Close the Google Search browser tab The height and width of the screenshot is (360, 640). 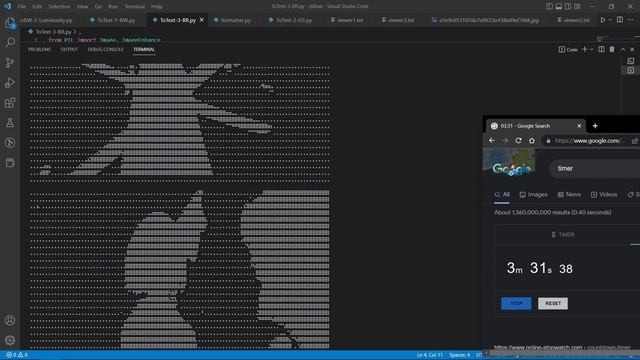pyautogui.click(x=579, y=126)
